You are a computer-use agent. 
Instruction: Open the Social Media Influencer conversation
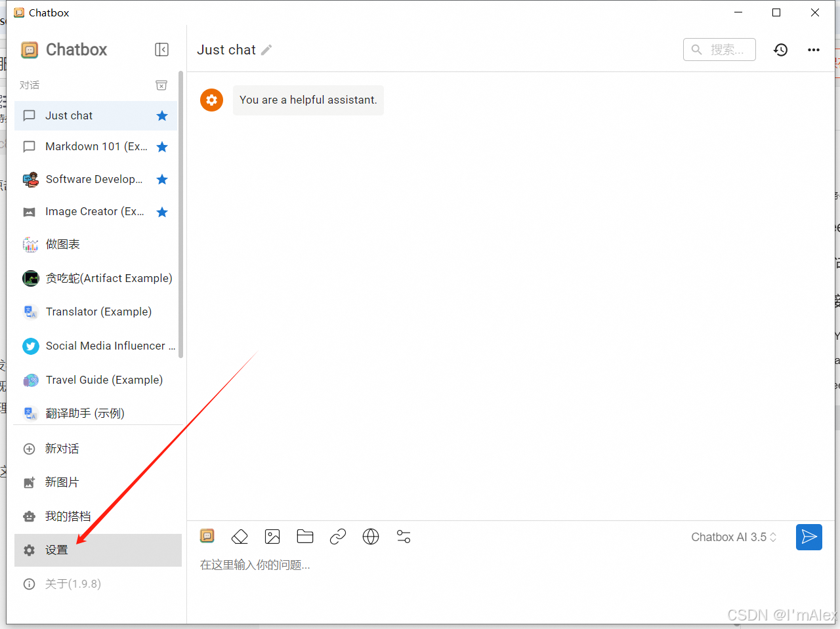(x=96, y=346)
